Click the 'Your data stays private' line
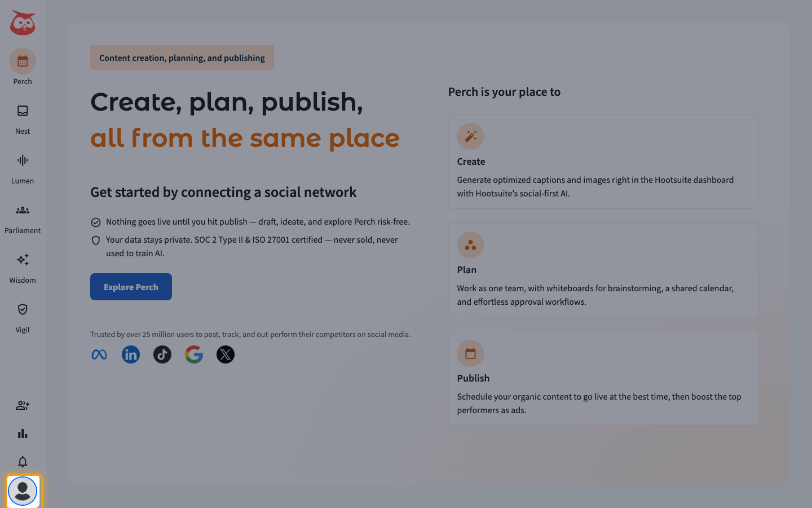 [x=252, y=247]
